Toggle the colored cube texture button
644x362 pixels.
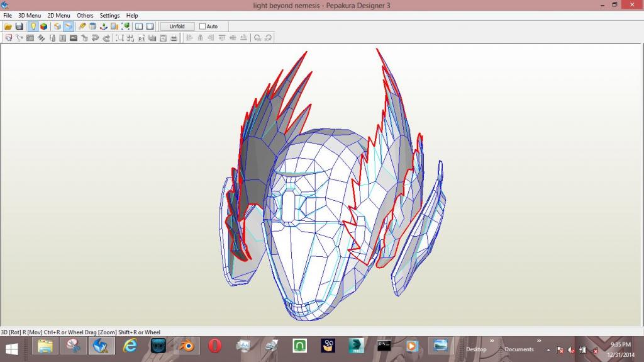coord(43,26)
